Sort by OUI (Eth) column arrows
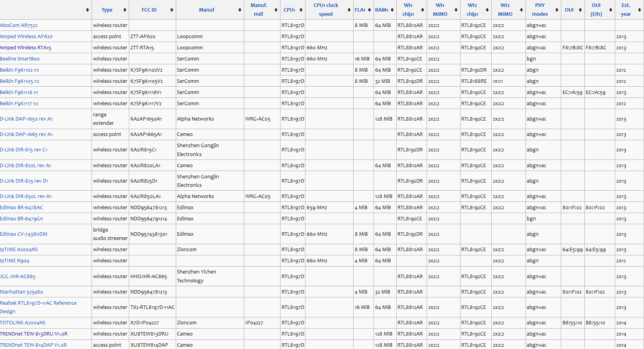Image resolution: width=644 pixels, height=349 pixels. (611, 10)
